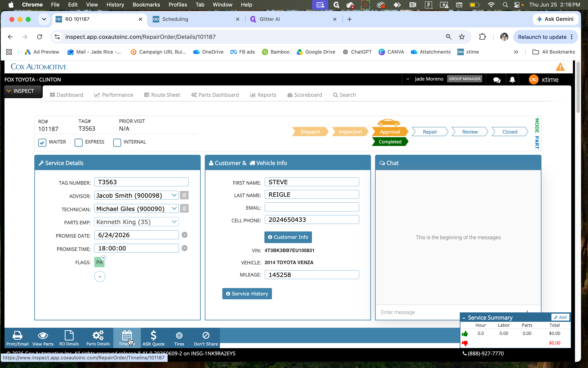Click the Mileage input field
588x368 pixels.
click(x=312, y=275)
